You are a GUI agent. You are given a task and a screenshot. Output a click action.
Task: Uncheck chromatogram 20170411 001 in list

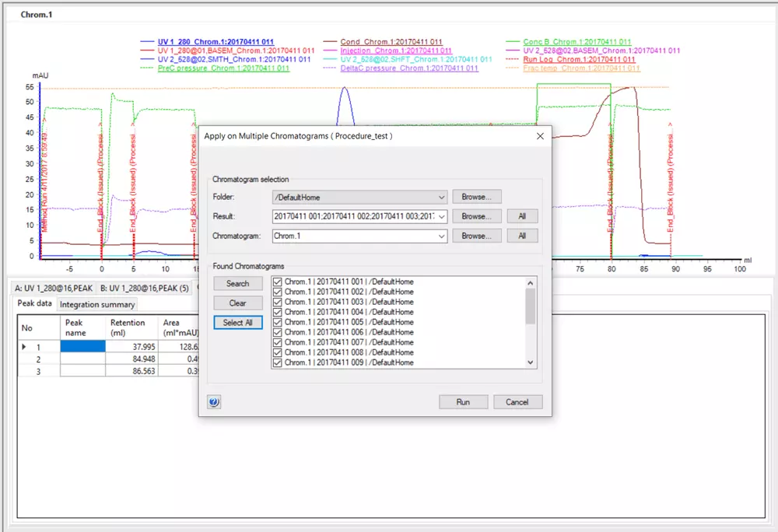click(x=277, y=282)
